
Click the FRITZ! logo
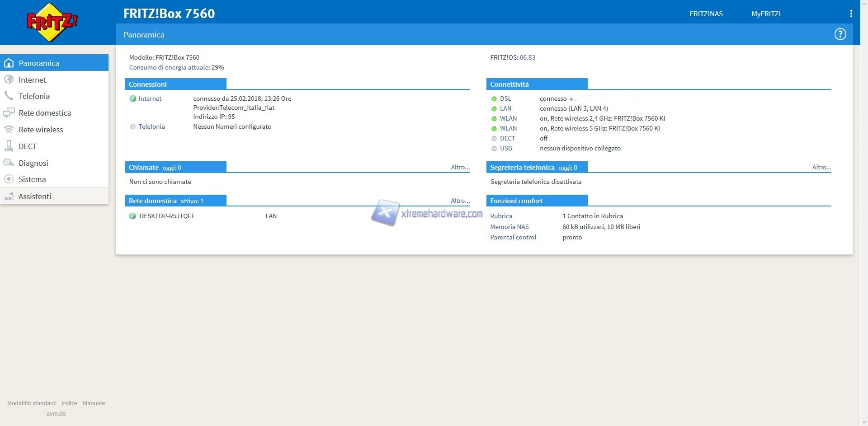[52, 22]
